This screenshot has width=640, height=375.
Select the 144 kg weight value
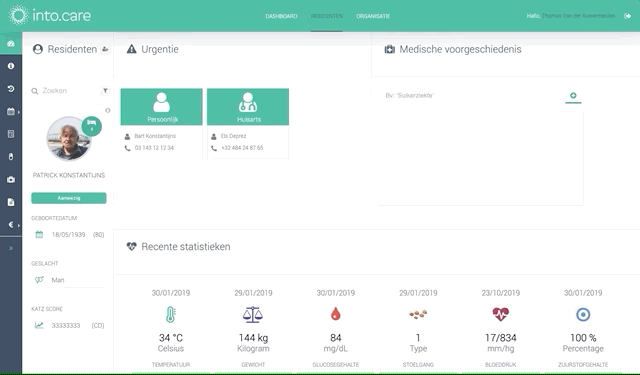coord(253,338)
